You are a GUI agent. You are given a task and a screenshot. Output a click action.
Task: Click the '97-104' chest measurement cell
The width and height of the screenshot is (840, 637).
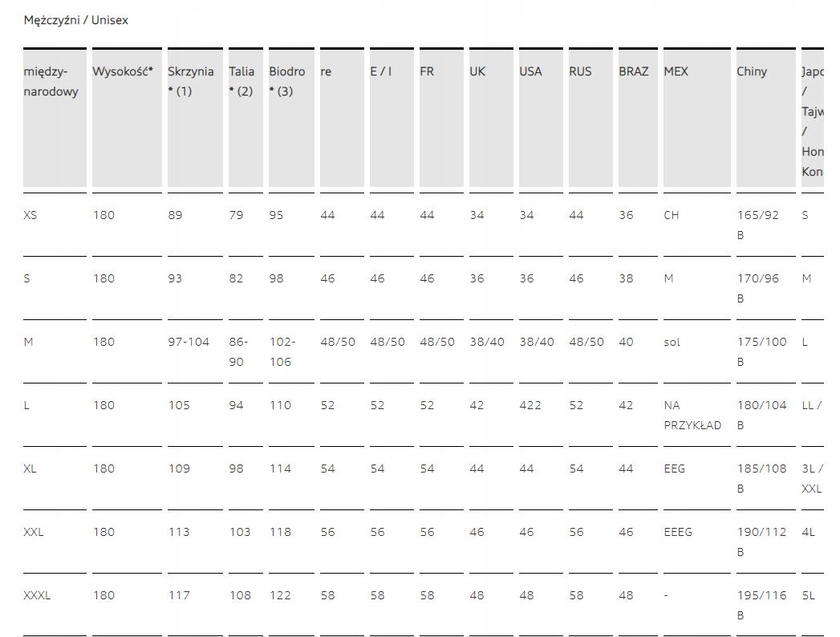click(x=188, y=342)
